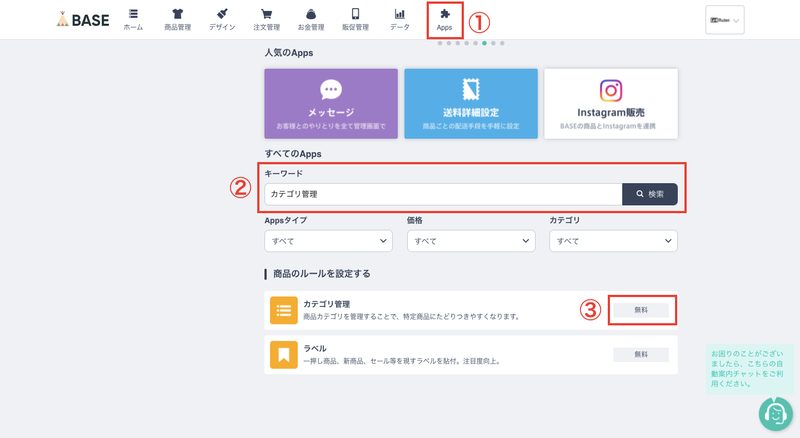Open the shop account dropdown
The width and height of the screenshot is (800, 438).
(724, 20)
